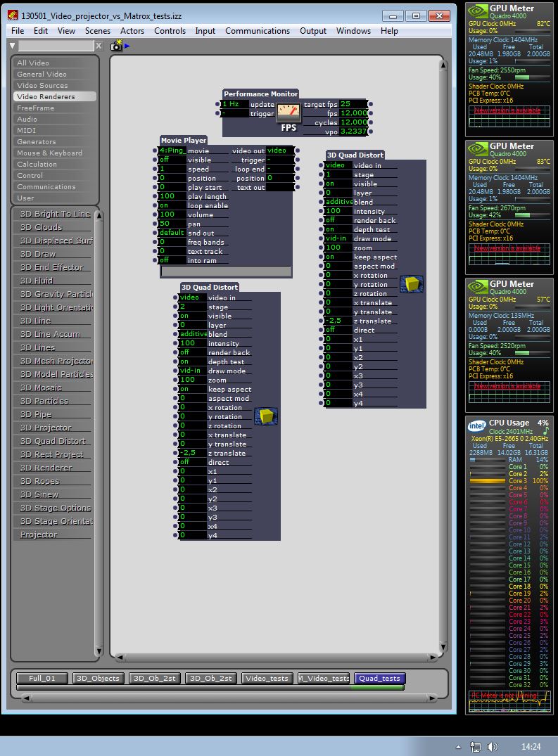Image resolution: width=558 pixels, height=756 pixels.
Task: Click the camera snapshot icon
Action: coord(116,45)
